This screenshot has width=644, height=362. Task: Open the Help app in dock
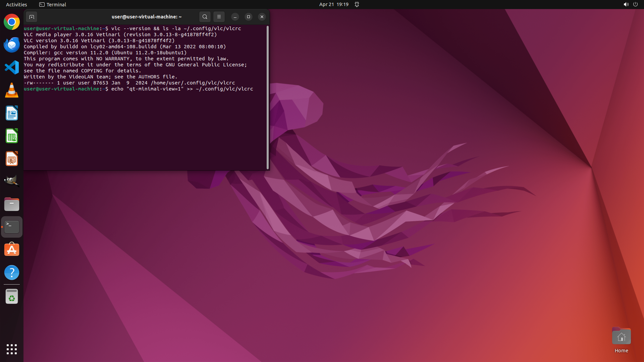12,273
